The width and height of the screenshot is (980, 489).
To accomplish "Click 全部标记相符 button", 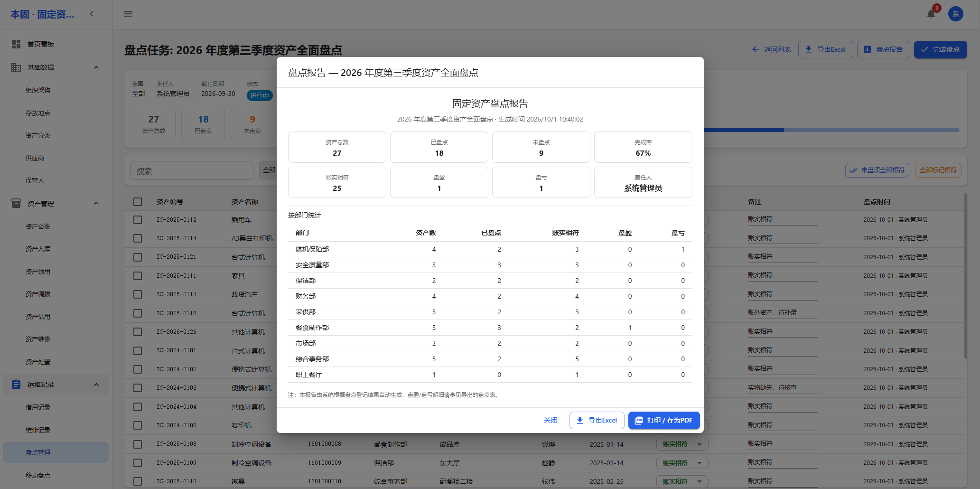I will (938, 170).
